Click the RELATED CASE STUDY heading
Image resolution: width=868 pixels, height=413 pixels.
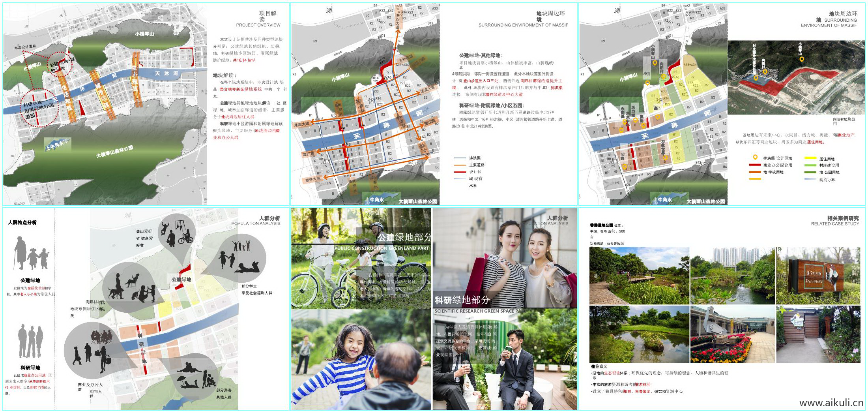pyautogui.click(x=835, y=224)
